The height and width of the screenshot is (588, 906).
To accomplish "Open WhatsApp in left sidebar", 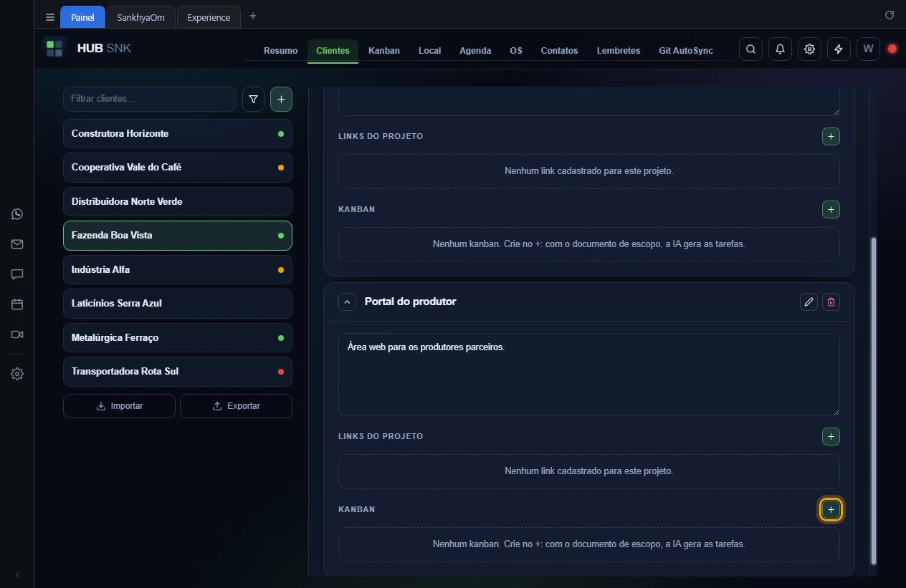I will [17, 214].
